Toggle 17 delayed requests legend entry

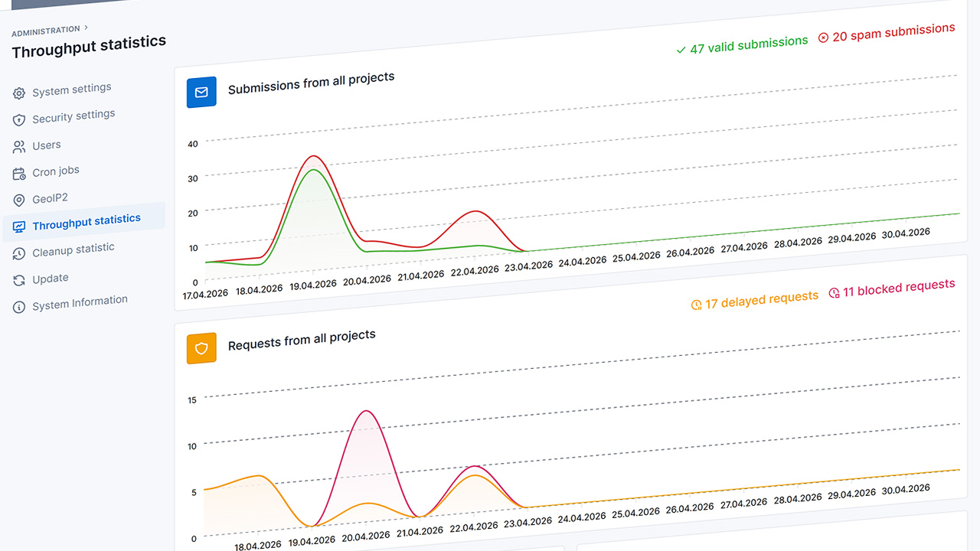point(755,300)
